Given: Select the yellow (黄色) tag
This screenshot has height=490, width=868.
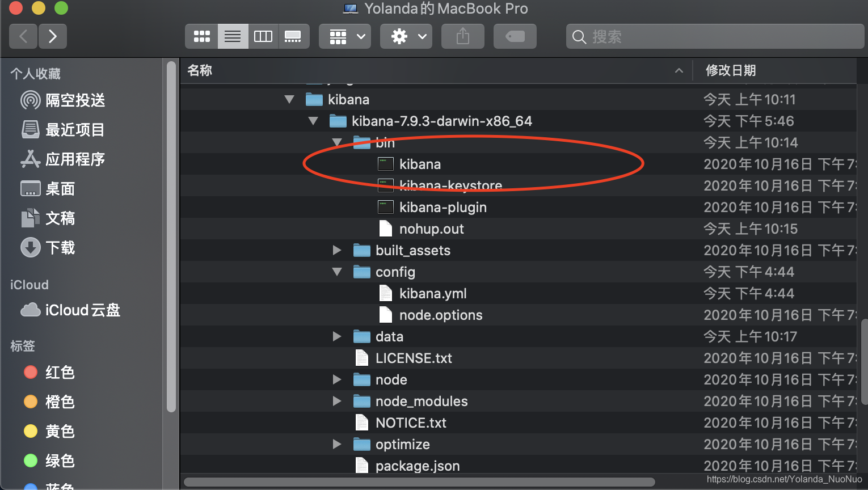Looking at the screenshot, I should [x=49, y=432].
